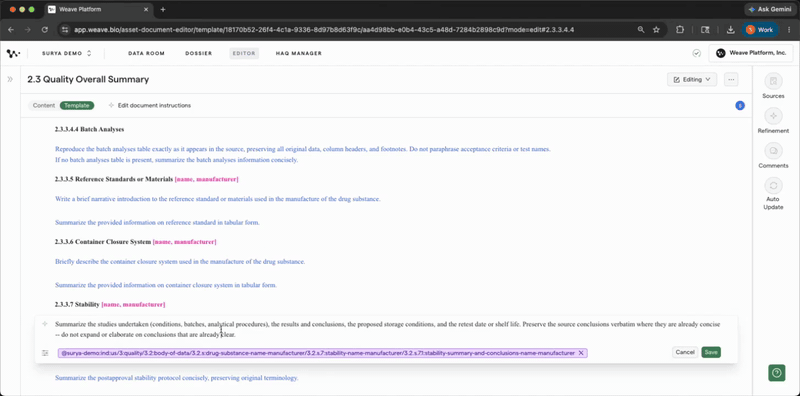Open the browser downloads icon

[731, 30]
